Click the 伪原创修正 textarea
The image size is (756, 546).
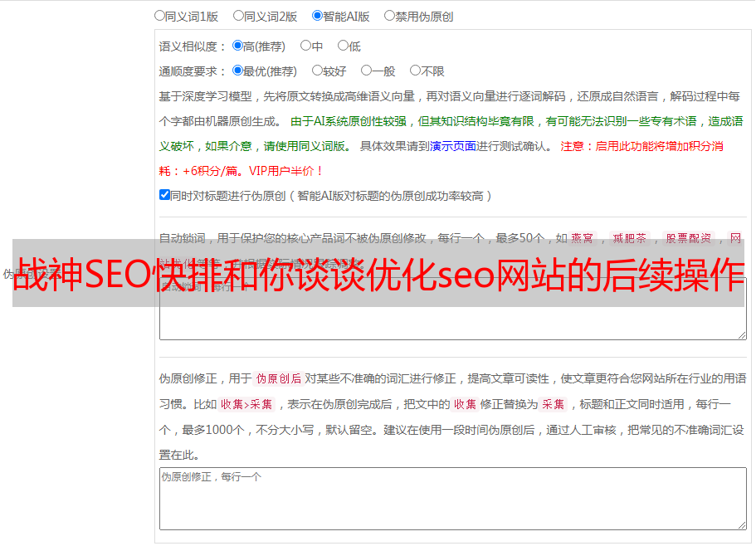coord(453,499)
